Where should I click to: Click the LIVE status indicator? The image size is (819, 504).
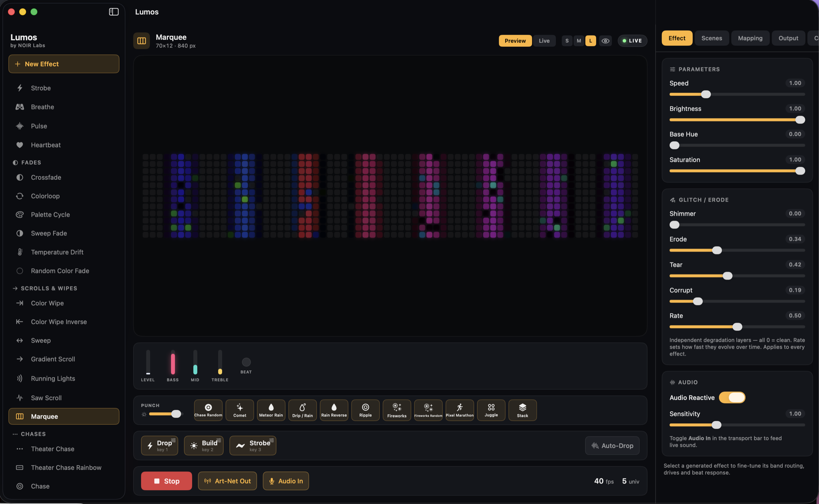(x=632, y=41)
